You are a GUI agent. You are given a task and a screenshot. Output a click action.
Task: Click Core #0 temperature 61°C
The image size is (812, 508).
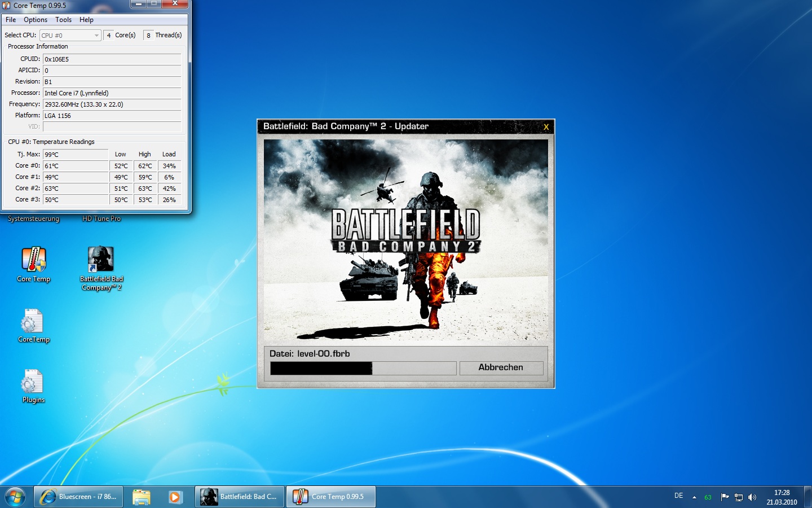[76, 166]
